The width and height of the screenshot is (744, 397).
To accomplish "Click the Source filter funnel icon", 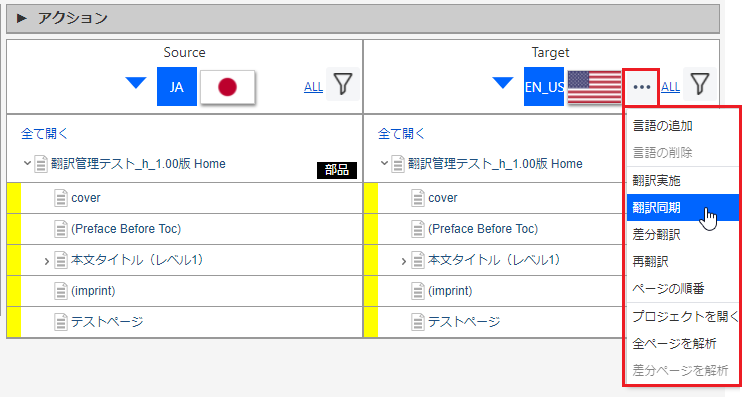I will point(343,84).
